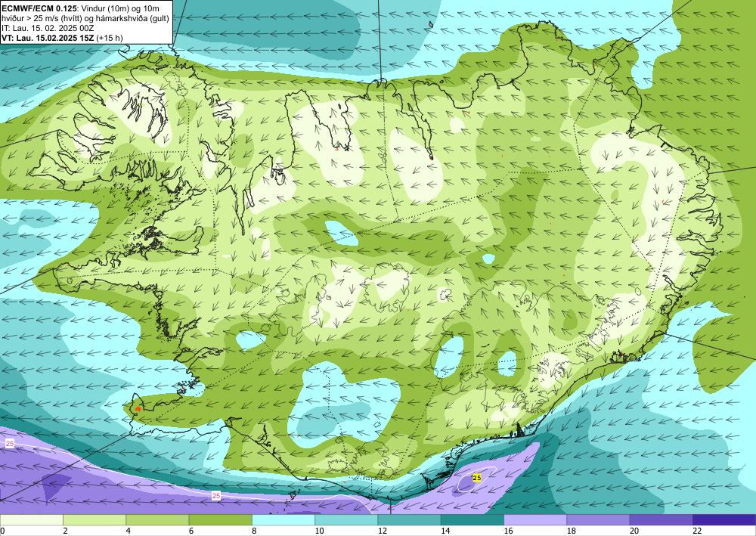Click the legend scale value 14
Image resolution: width=756 pixels, height=536 pixels.
(x=445, y=531)
